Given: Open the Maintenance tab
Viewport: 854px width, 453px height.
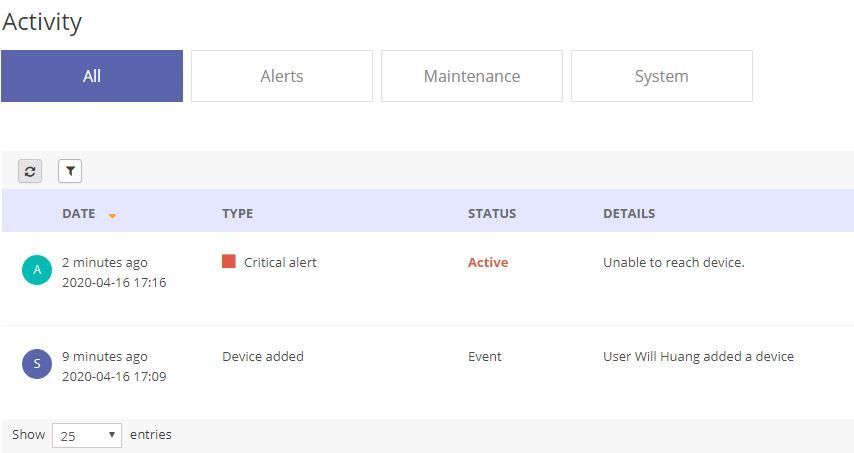Looking at the screenshot, I should point(472,76).
